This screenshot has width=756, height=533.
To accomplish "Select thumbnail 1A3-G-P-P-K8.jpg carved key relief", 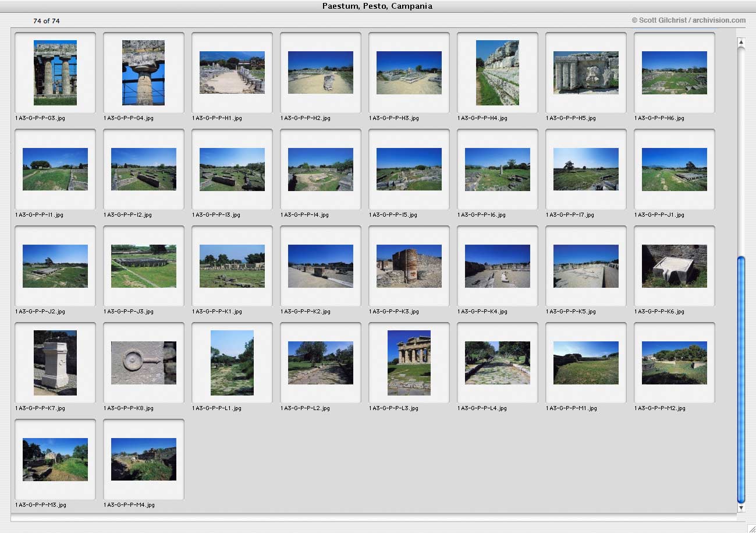I will point(144,363).
